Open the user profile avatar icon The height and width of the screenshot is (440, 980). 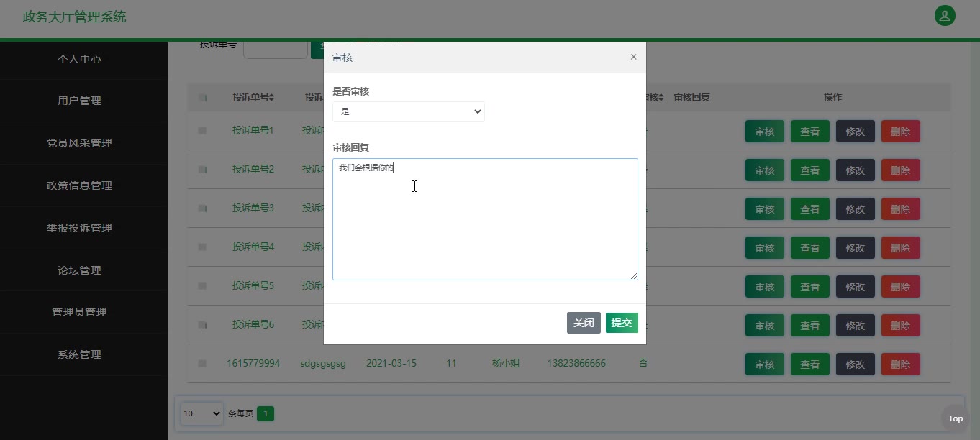coord(945,15)
